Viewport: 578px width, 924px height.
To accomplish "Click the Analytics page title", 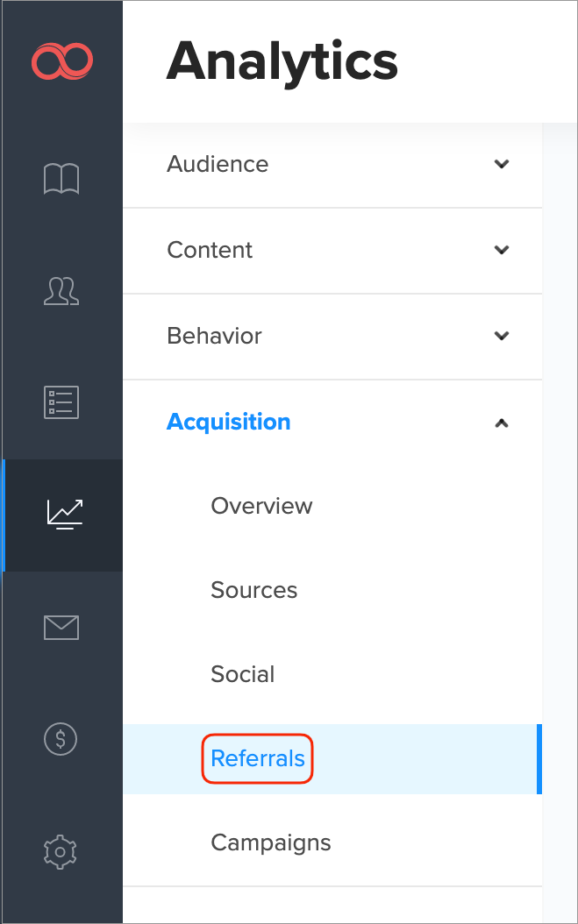I will (282, 62).
